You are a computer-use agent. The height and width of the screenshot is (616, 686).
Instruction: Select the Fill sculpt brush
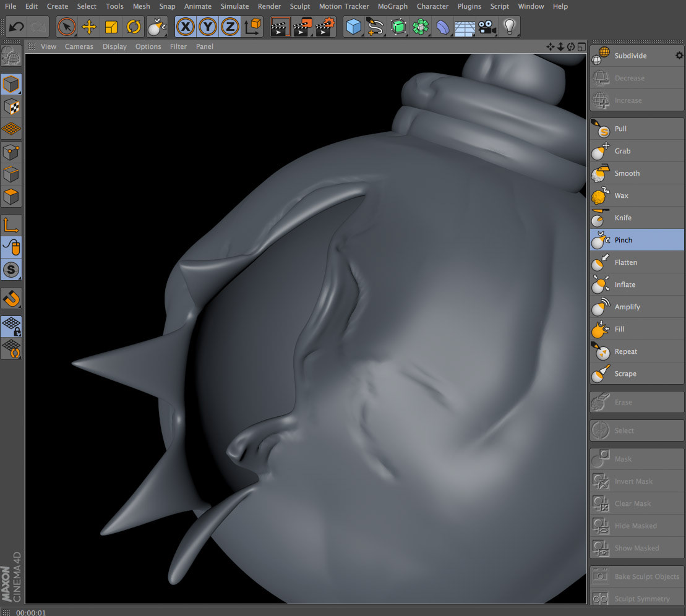tap(637, 329)
